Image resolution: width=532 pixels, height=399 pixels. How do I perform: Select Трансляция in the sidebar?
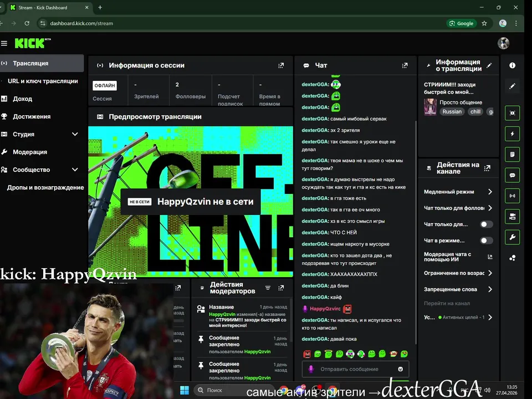point(42,63)
